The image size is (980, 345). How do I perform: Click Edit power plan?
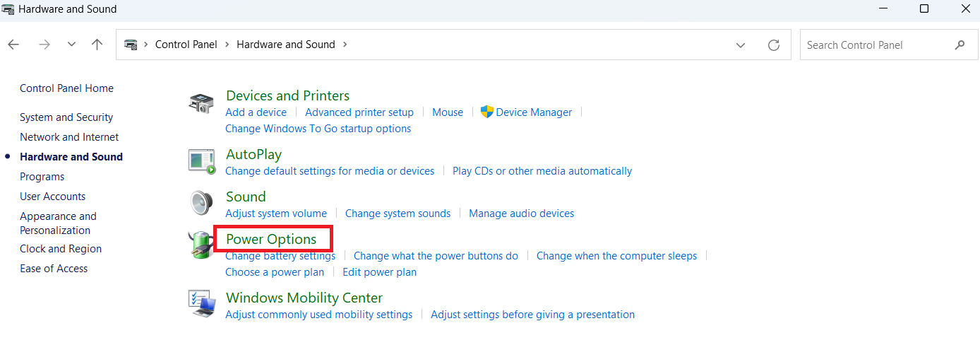380,272
